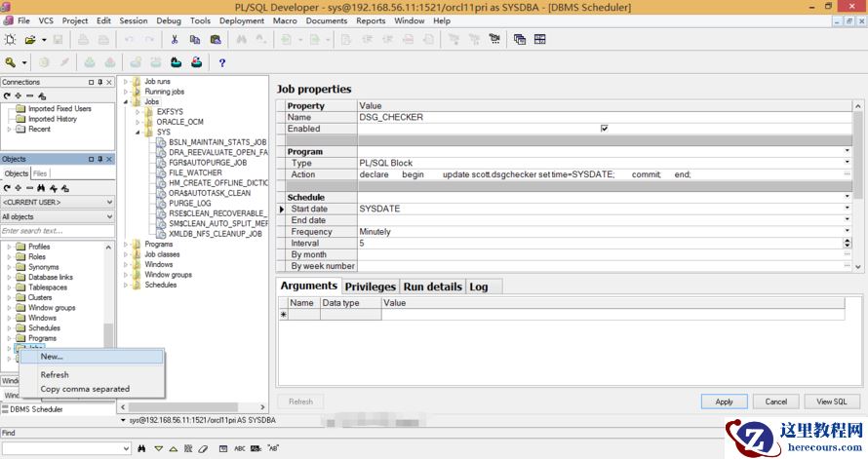The height and width of the screenshot is (459, 868).
Task: Click the Paste clipboard icon
Action: (216, 39)
